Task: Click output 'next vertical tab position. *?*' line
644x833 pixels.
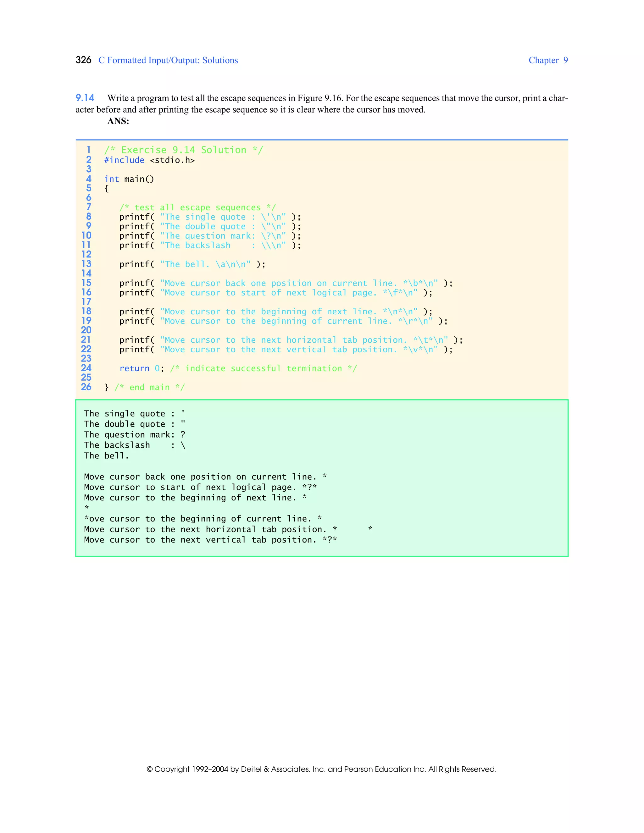Action: click(x=211, y=540)
